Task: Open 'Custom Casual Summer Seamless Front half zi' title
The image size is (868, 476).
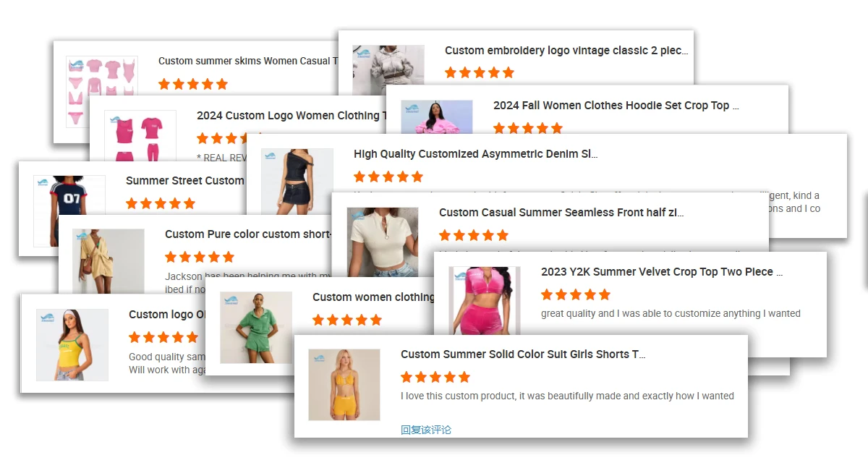Action: pyautogui.click(x=561, y=213)
